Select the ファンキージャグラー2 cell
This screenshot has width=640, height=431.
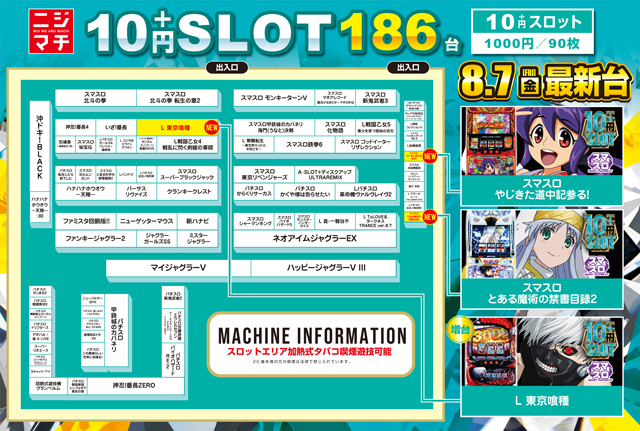pyautogui.click(x=95, y=238)
